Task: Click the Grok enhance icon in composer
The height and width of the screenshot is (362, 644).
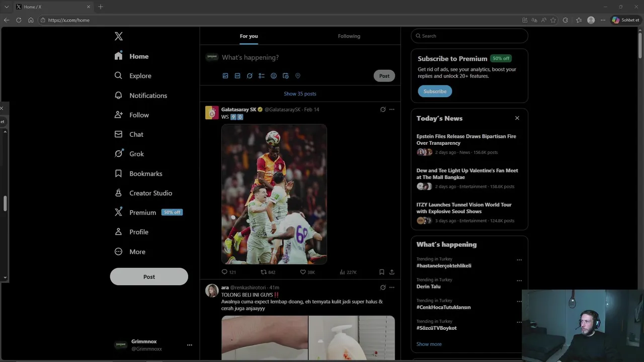Action: click(x=250, y=76)
